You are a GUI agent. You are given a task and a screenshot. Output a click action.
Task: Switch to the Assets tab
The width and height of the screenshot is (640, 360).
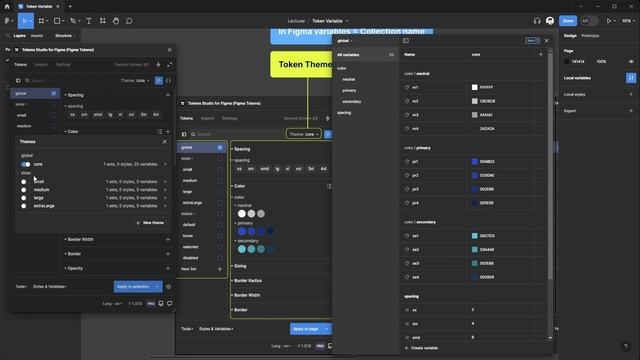pos(37,36)
